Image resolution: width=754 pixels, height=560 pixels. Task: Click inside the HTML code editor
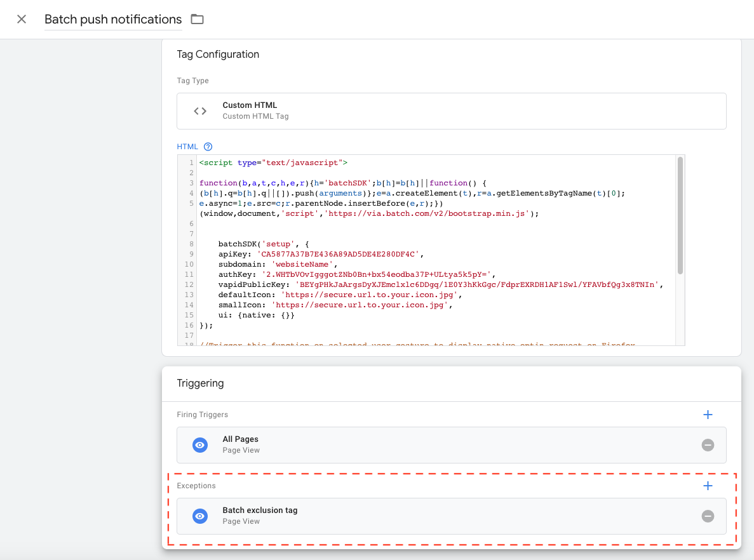431,250
